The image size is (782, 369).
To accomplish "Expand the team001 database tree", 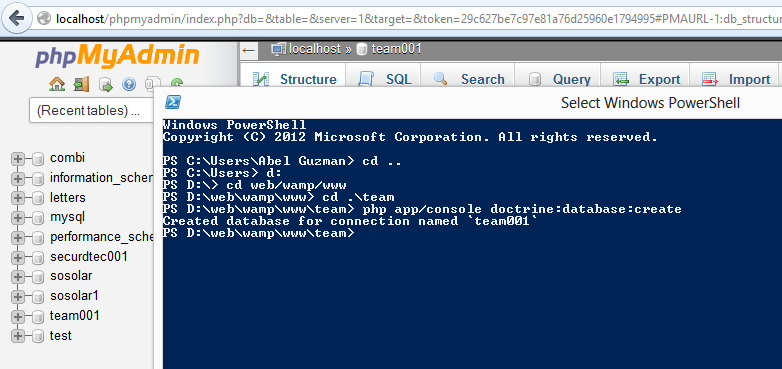I will point(18,317).
